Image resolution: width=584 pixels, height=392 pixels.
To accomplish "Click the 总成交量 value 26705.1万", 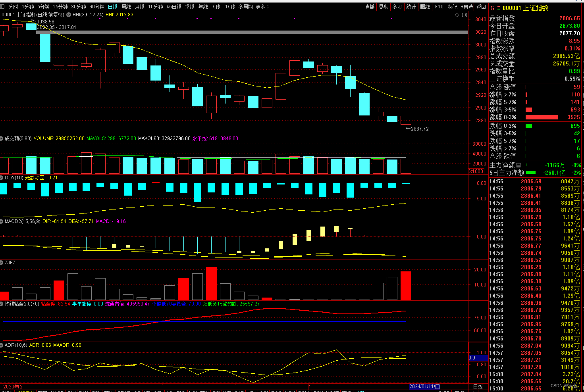I will tap(567, 64).
